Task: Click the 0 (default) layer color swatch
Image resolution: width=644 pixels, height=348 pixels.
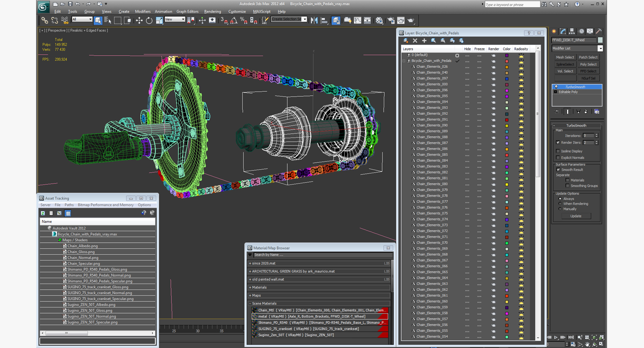Action: (506, 55)
